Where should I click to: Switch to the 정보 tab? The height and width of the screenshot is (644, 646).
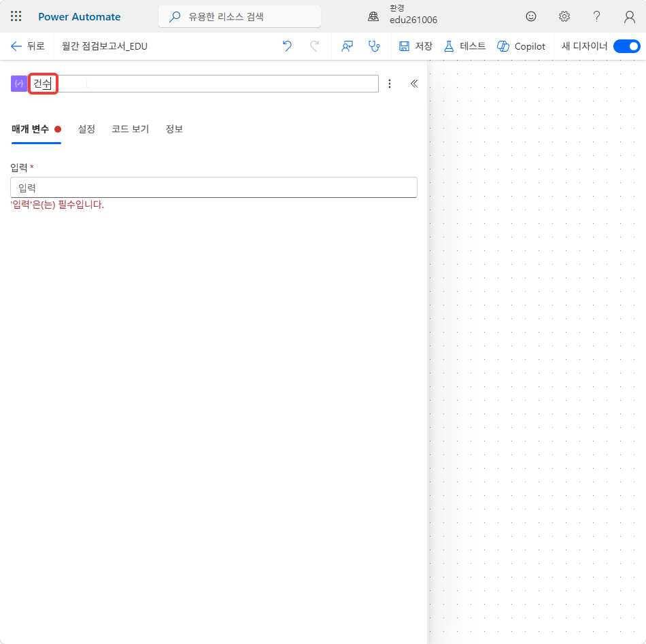pos(174,129)
